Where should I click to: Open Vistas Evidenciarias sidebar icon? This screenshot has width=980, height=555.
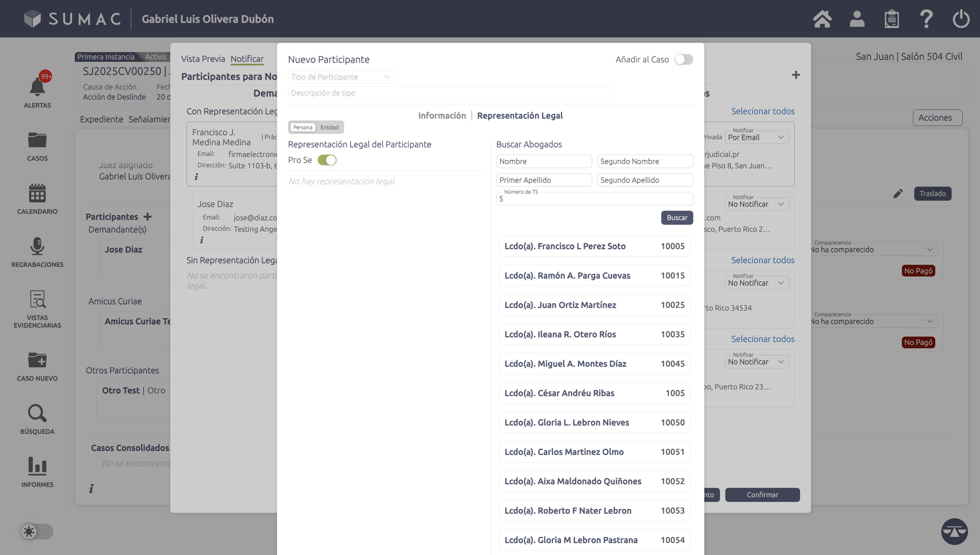pyautogui.click(x=37, y=300)
